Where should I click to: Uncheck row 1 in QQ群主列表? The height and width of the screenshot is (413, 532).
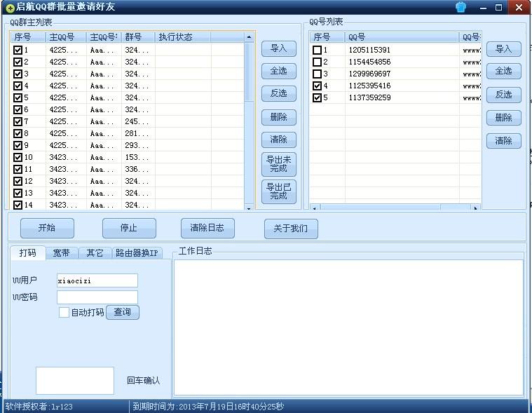(x=18, y=50)
